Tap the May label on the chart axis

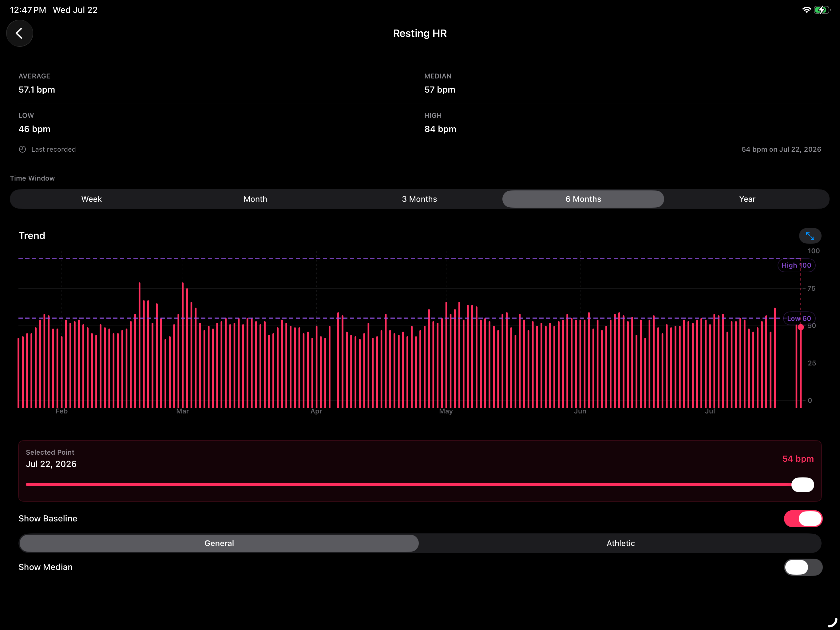click(x=446, y=411)
